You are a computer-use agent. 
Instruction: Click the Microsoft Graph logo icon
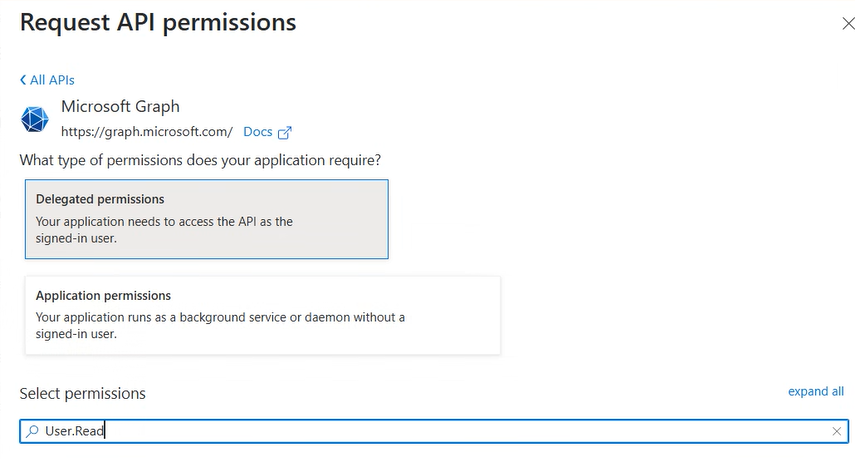tap(35, 119)
